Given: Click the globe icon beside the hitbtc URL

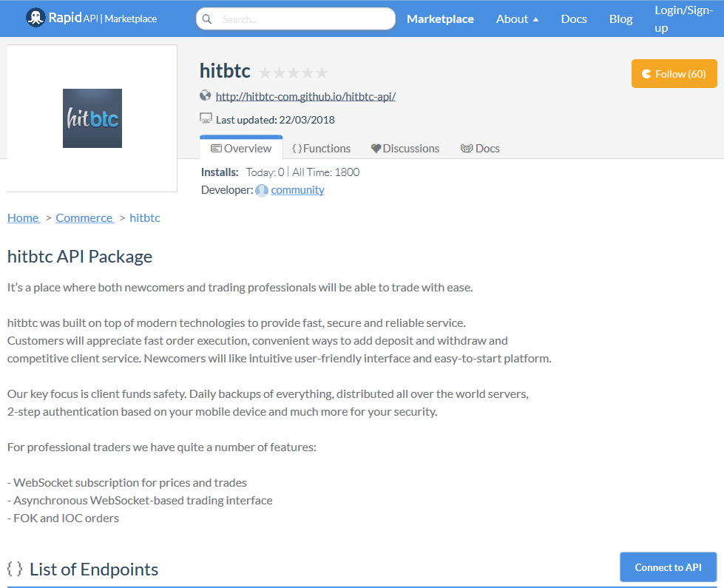Looking at the screenshot, I should [x=205, y=95].
